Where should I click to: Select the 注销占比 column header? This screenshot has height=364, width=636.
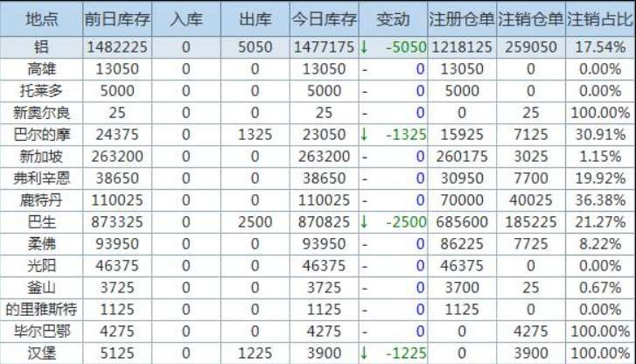[x=600, y=18]
